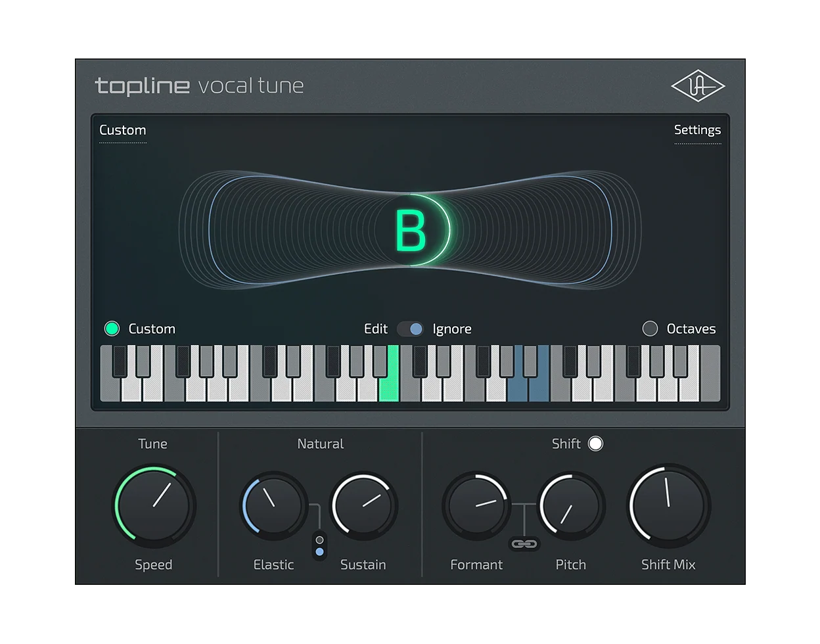This screenshot has height=644, width=820.
Task: Click the Formant knob
Action: [477, 505]
